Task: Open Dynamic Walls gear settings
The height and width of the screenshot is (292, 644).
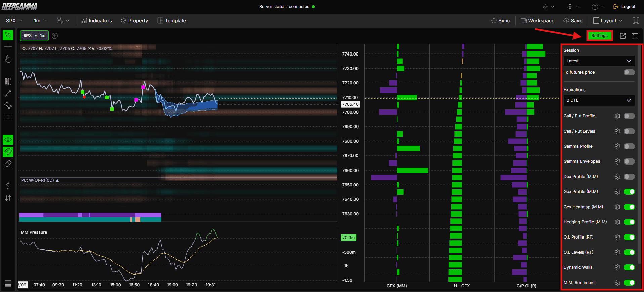Action: (x=617, y=267)
